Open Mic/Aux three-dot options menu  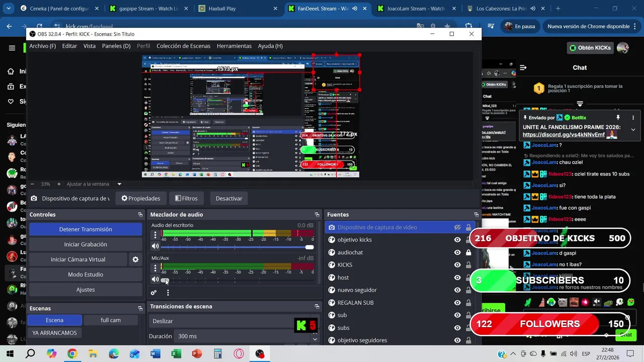(x=155, y=267)
